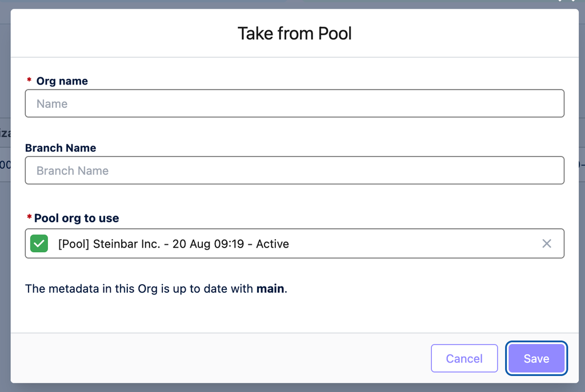Screen dimensions: 585x392
Task: Click the Take from Pool dialog title
Action: pyautogui.click(x=294, y=34)
